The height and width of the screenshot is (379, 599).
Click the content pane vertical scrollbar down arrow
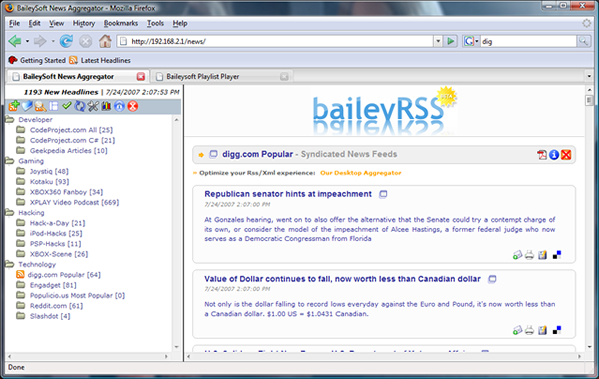(589, 347)
